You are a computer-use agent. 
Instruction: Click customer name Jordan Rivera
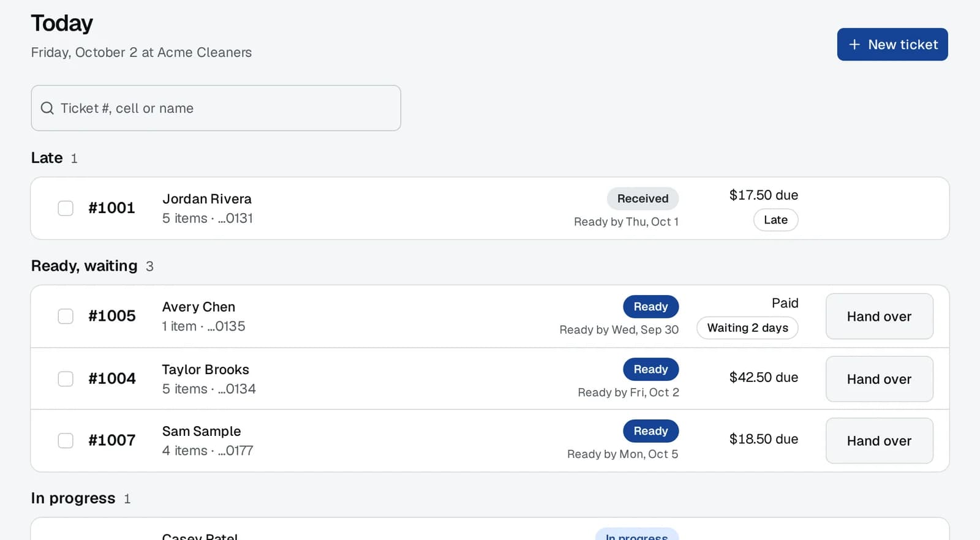pyautogui.click(x=207, y=199)
